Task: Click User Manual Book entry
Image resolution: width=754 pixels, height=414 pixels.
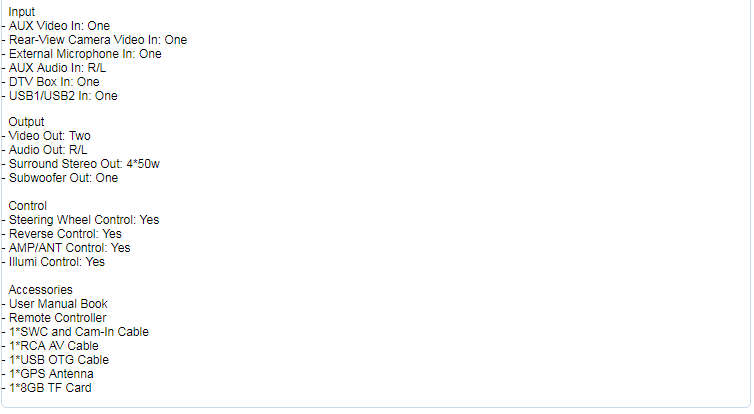Action: (x=55, y=304)
